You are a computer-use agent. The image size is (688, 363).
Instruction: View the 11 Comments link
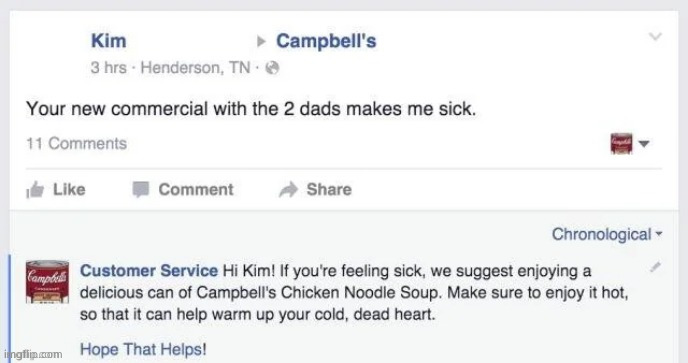pyautogui.click(x=76, y=144)
